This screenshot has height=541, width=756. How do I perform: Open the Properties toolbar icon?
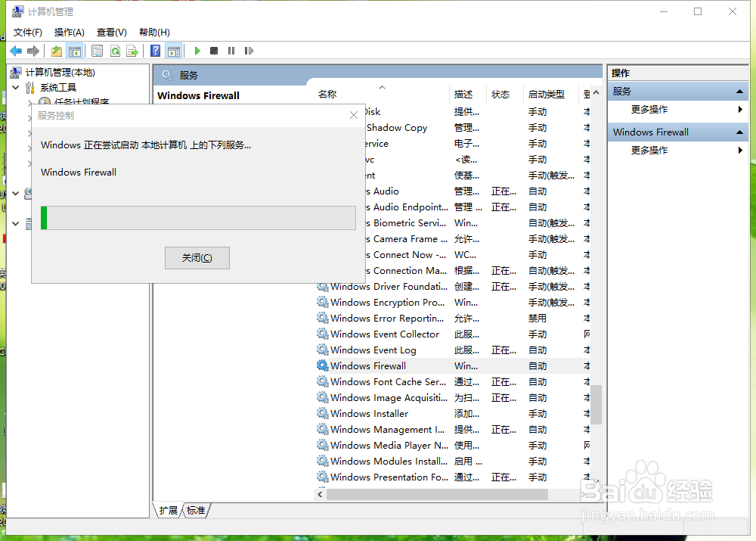tap(97, 51)
